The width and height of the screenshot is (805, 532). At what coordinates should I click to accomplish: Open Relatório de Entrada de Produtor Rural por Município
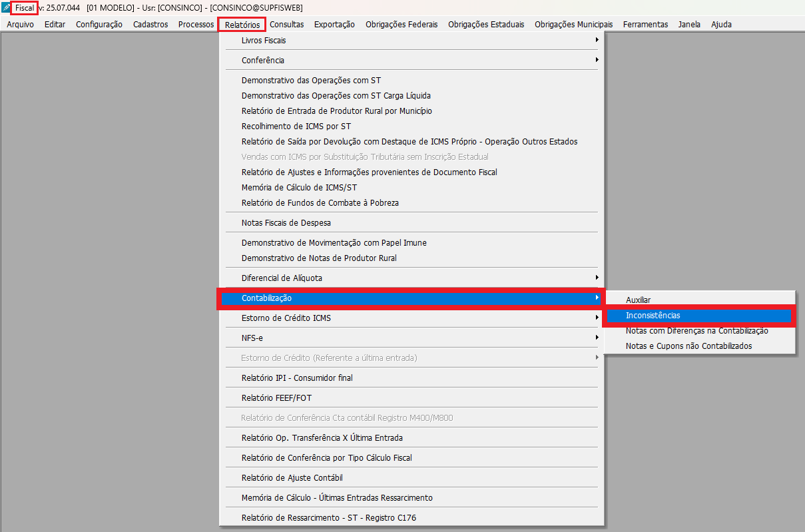411,111
